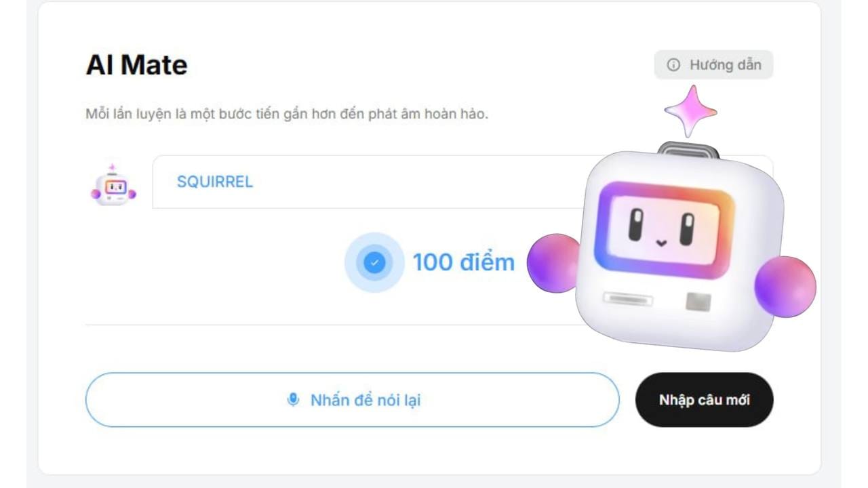Screen dimensions: 868x488
Task: Click the robot mascot's left eye
Action: pyautogui.click(x=635, y=225)
